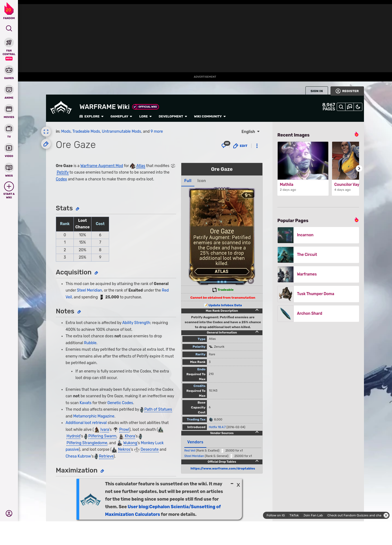Image resolution: width=392 pixels, height=545 pixels.
Task: Expand page to full width icon
Action: coord(46,132)
